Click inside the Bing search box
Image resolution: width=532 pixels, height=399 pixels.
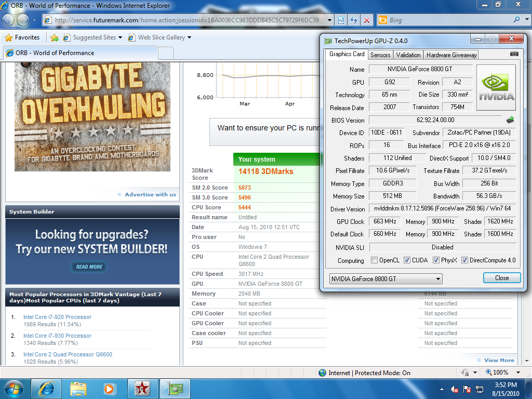449,20
